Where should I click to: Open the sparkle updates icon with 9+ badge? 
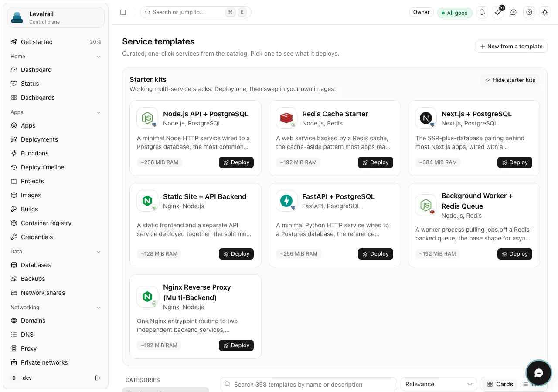click(x=498, y=12)
